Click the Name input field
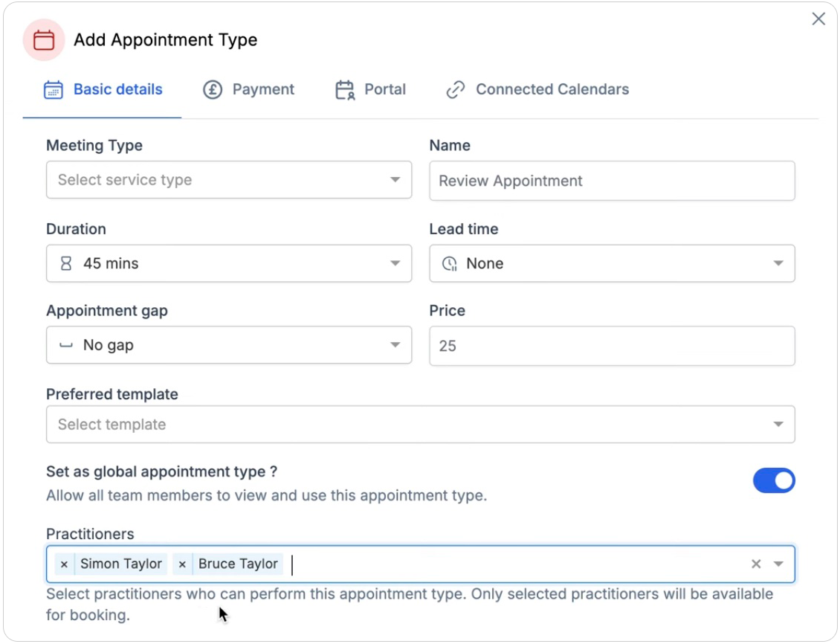Image resolution: width=840 pixels, height=644 pixels. coord(612,181)
